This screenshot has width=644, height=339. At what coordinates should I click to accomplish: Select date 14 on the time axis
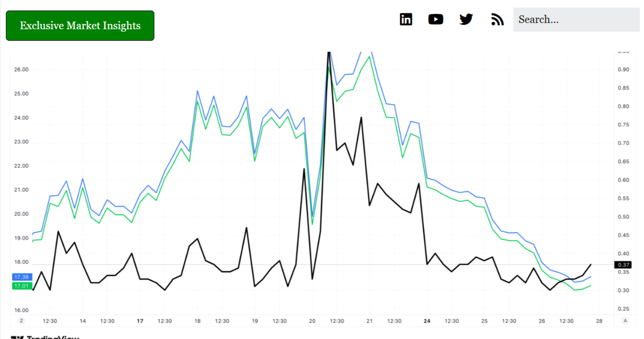(x=83, y=321)
